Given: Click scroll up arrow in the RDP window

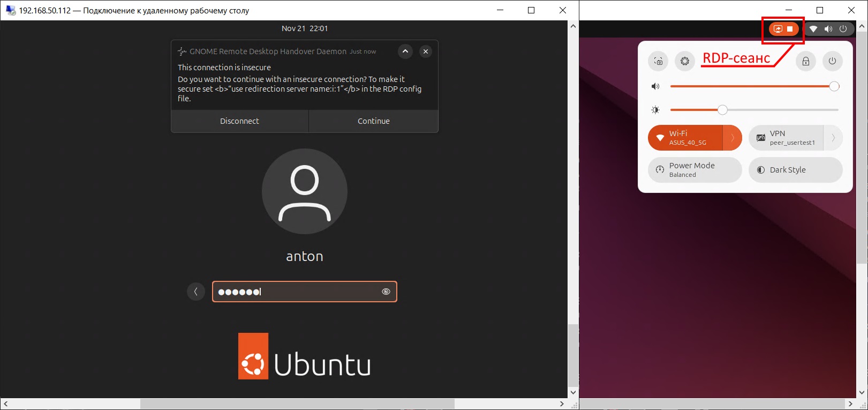Looking at the screenshot, I should 573,26.
